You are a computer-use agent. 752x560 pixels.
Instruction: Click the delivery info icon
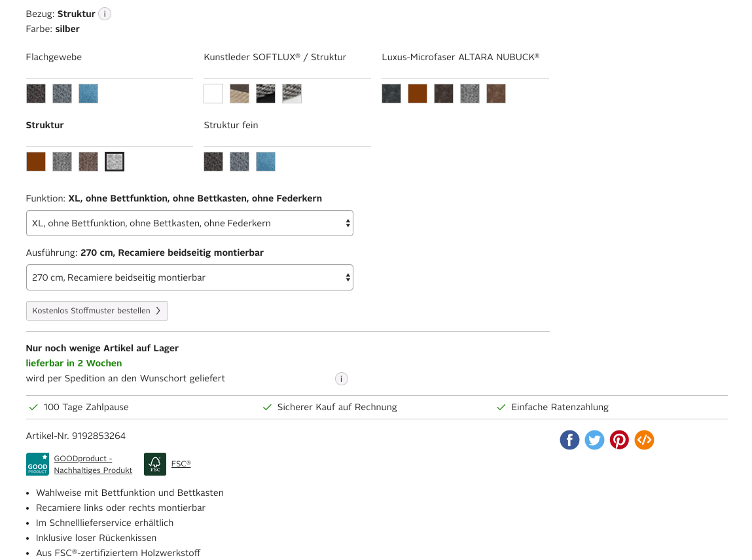click(341, 379)
